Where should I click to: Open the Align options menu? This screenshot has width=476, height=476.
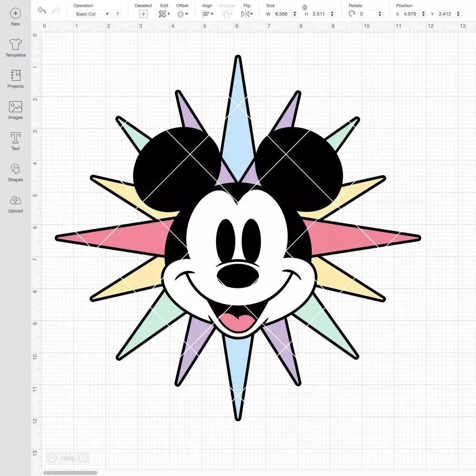(x=208, y=14)
